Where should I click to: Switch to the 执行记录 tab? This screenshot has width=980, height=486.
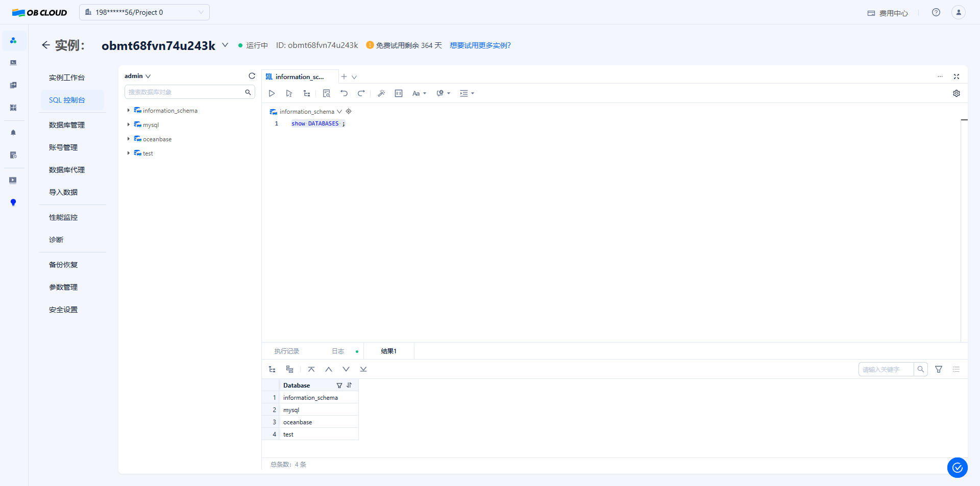(x=287, y=351)
